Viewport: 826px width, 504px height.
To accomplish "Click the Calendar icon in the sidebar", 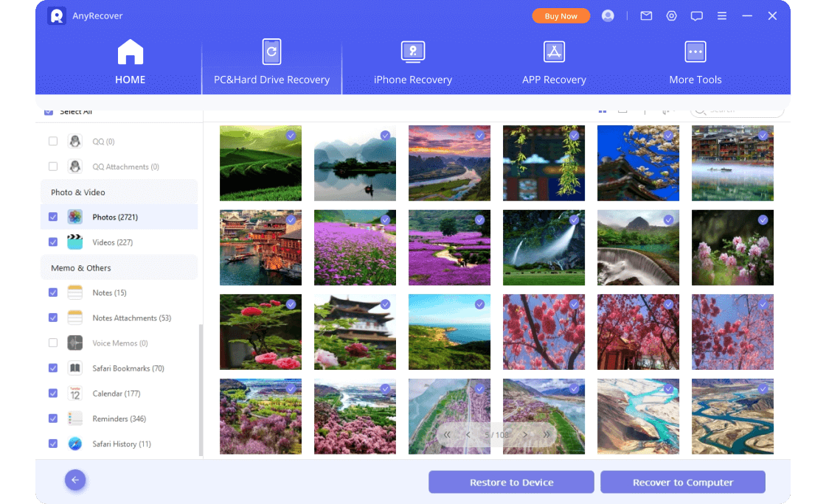I will pyautogui.click(x=75, y=393).
